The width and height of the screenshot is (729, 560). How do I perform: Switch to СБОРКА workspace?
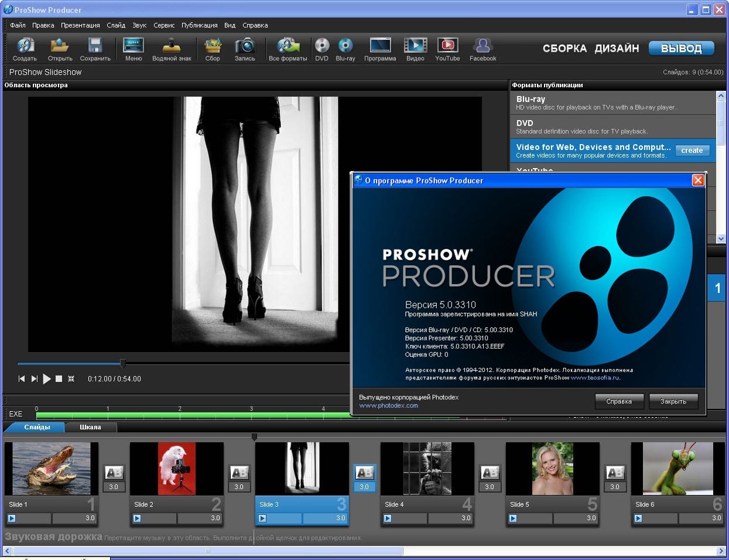564,49
